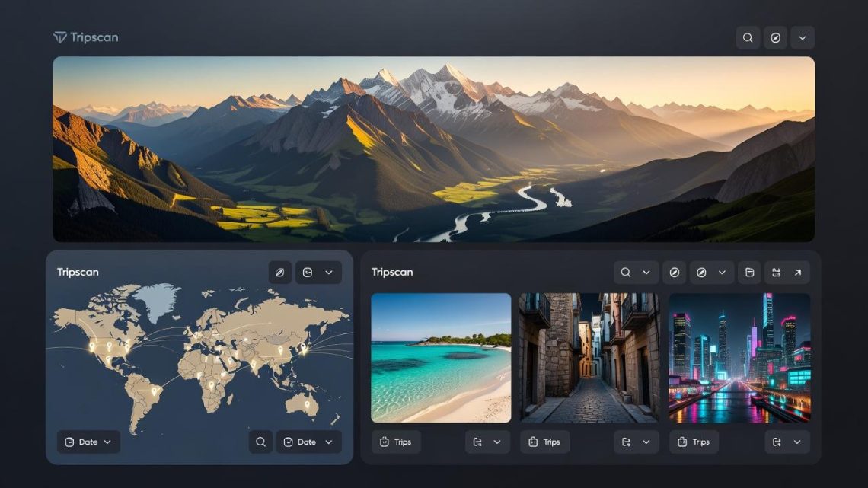
Task: Click the leaf icon in the map panel
Action: point(280,273)
